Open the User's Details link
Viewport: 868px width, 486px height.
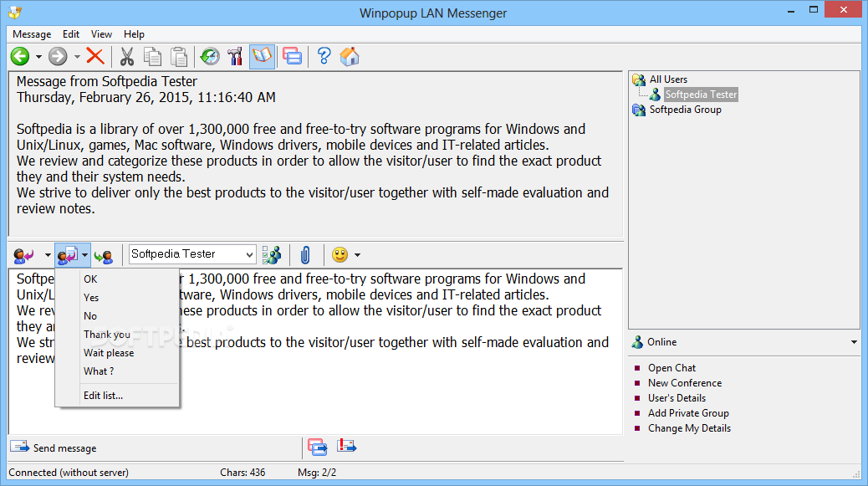[677, 398]
